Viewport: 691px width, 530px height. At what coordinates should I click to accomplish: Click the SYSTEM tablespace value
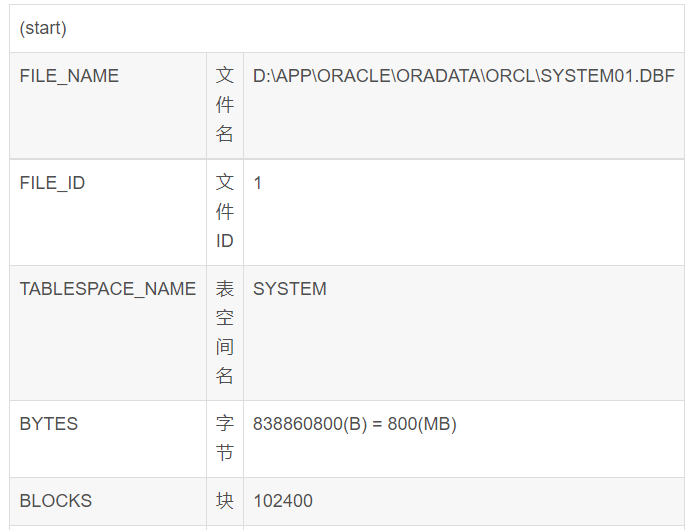pyautogui.click(x=290, y=289)
